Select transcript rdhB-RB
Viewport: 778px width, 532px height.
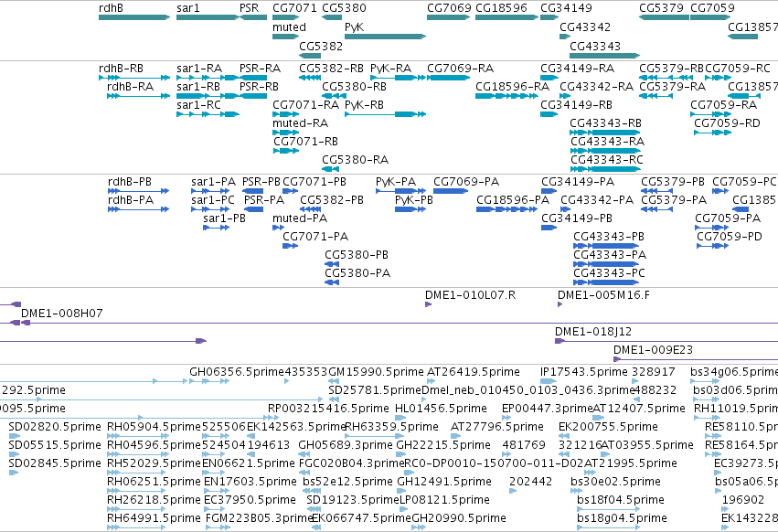point(134,78)
